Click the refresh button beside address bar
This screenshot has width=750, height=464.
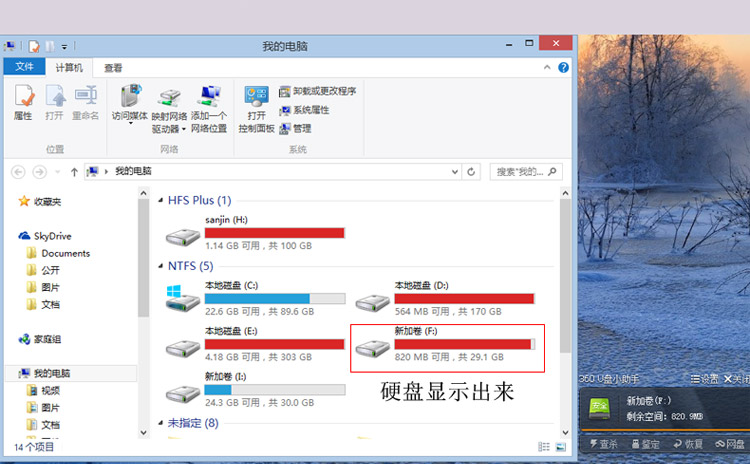471,171
